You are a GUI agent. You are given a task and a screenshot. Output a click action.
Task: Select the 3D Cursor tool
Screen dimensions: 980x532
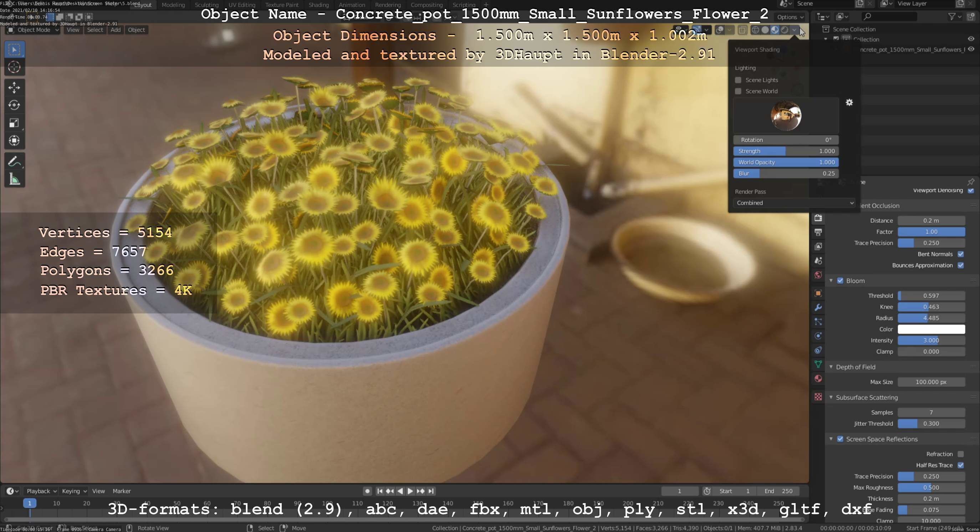click(x=15, y=67)
